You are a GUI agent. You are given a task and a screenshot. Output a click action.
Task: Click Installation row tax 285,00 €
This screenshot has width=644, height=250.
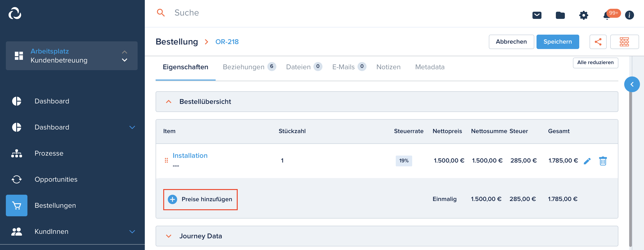coord(523,161)
